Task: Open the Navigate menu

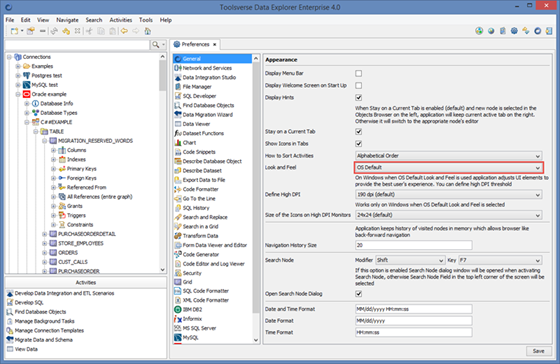Action: [x=67, y=20]
